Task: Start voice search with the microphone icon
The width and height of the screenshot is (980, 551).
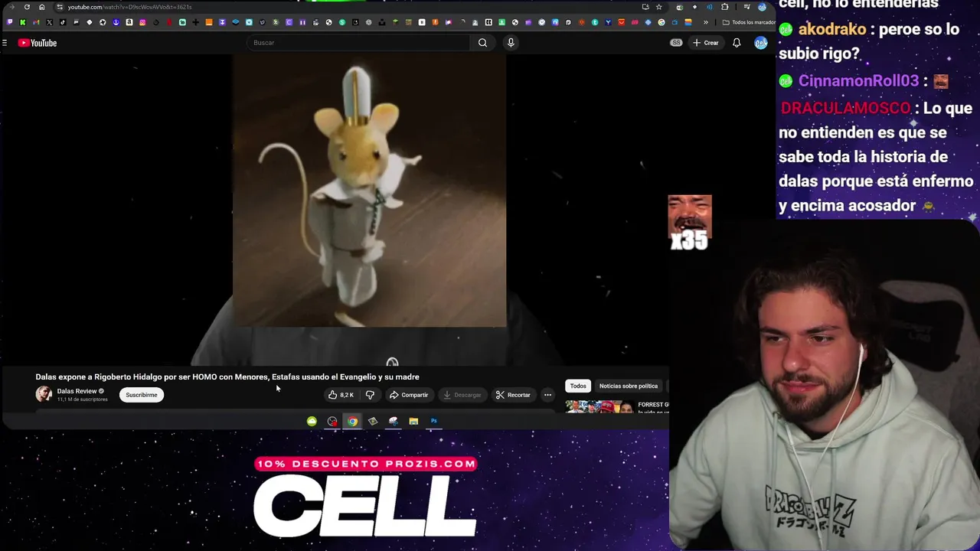Action: [x=511, y=43]
